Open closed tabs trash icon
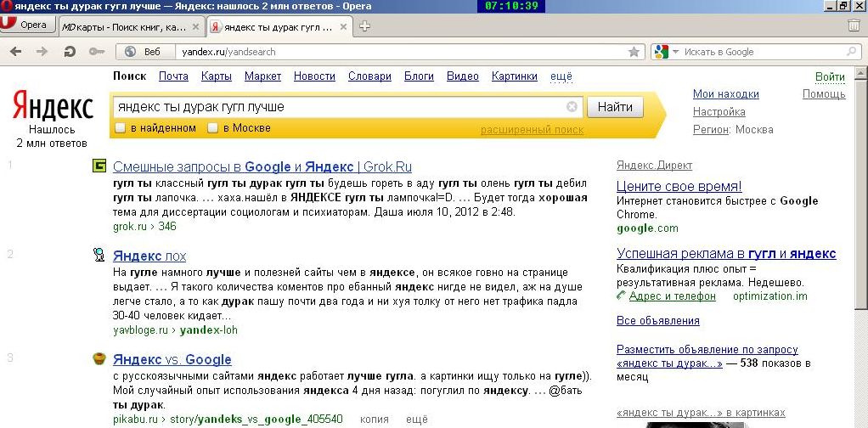The height and width of the screenshot is (428, 868). (x=853, y=25)
